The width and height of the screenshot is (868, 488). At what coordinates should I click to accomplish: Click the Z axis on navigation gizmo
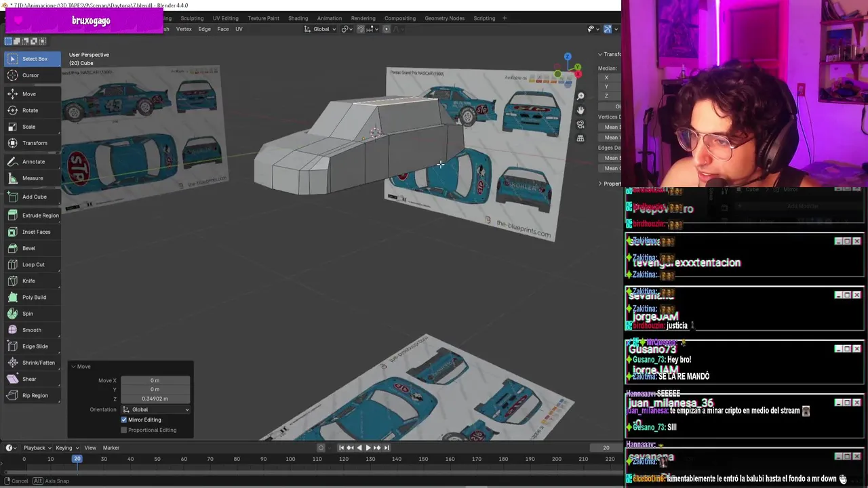pyautogui.click(x=568, y=57)
